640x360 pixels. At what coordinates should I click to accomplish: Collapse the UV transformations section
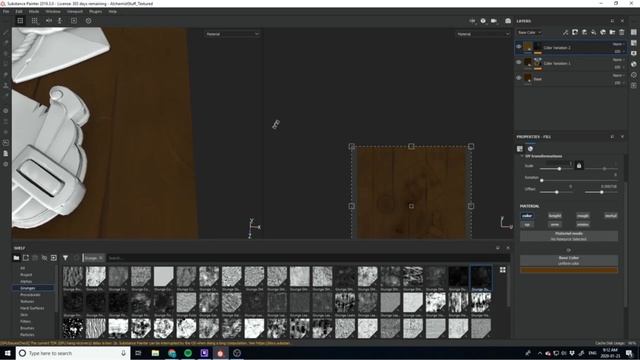[522, 156]
